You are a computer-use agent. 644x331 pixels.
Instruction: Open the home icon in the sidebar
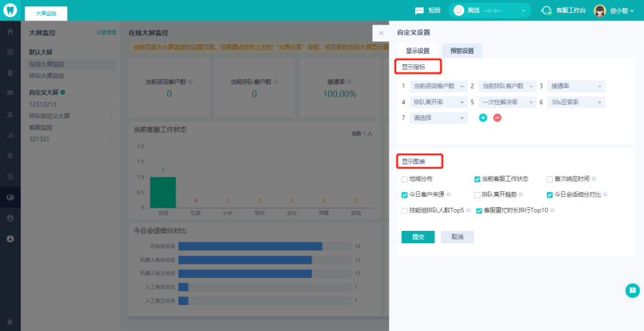10,31
